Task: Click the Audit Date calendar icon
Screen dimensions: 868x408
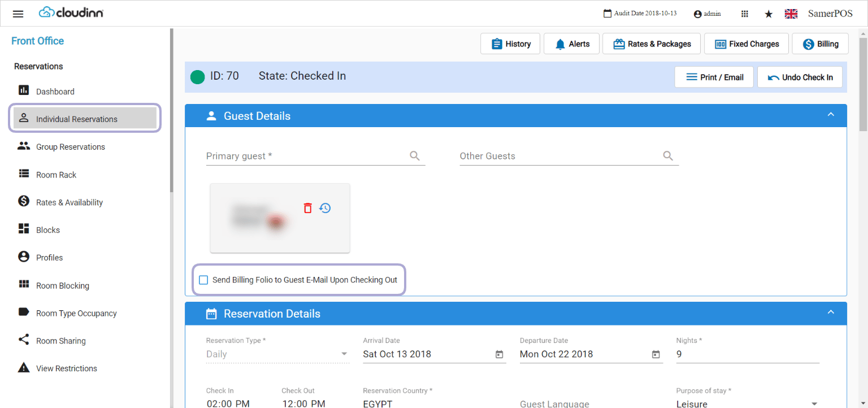Action: pos(607,13)
